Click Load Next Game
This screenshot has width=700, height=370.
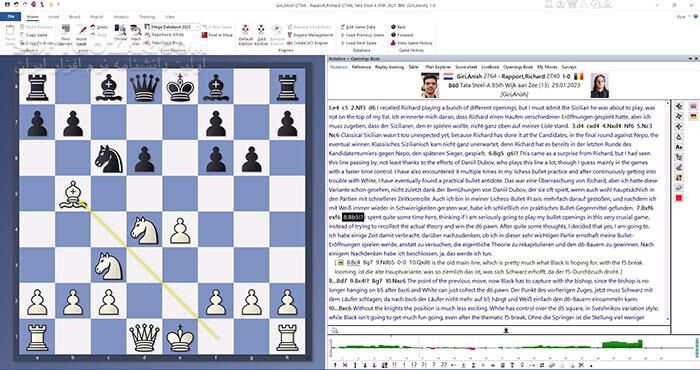pyautogui.click(x=358, y=43)
